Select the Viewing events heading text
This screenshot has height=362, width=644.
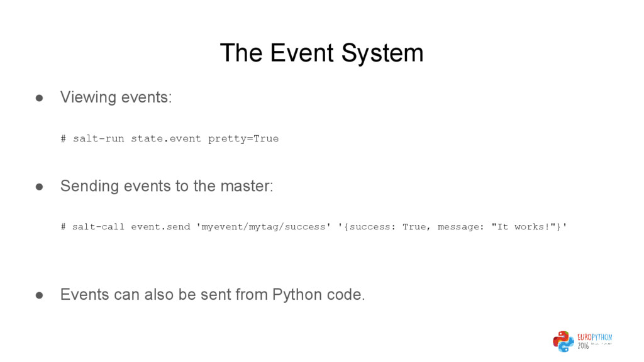coord(116,97)
